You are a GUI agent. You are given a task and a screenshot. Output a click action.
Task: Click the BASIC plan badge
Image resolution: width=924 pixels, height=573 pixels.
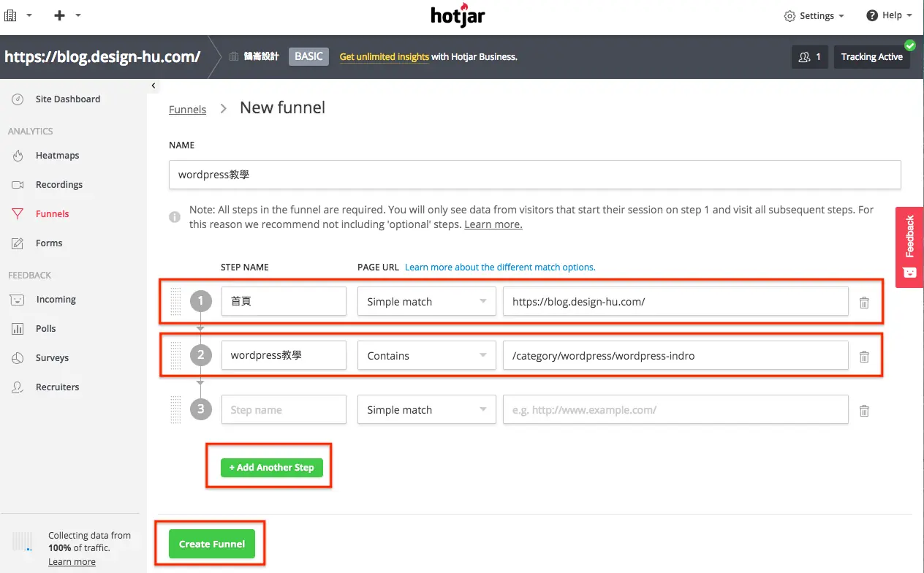(308, 56)
